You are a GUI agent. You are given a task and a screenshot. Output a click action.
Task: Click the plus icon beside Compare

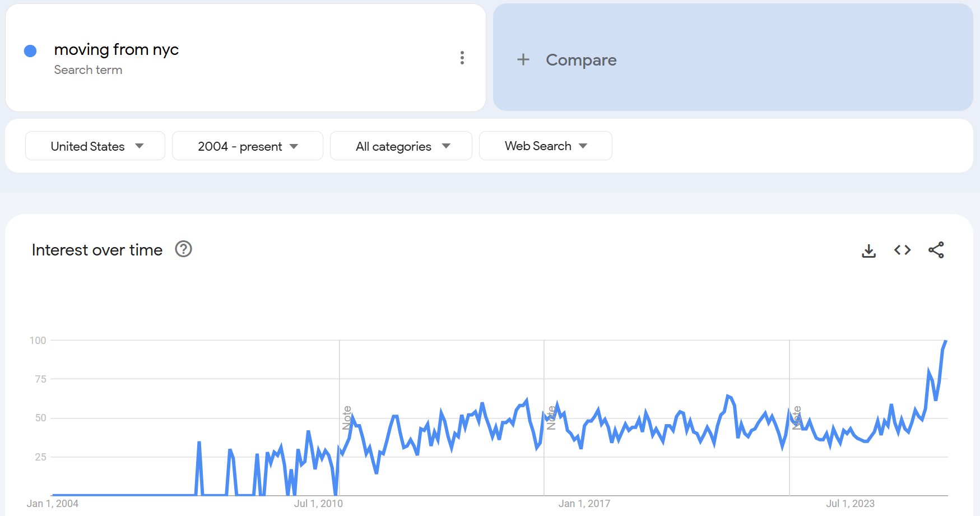coord(523,59)
